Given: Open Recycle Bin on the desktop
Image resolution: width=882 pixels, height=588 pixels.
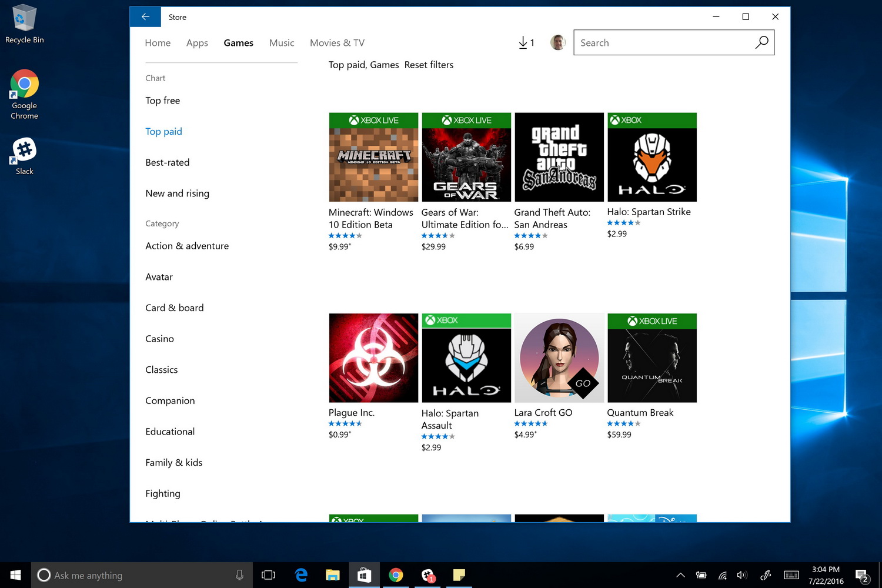Looking at the screenshot, I should point(24,24).
